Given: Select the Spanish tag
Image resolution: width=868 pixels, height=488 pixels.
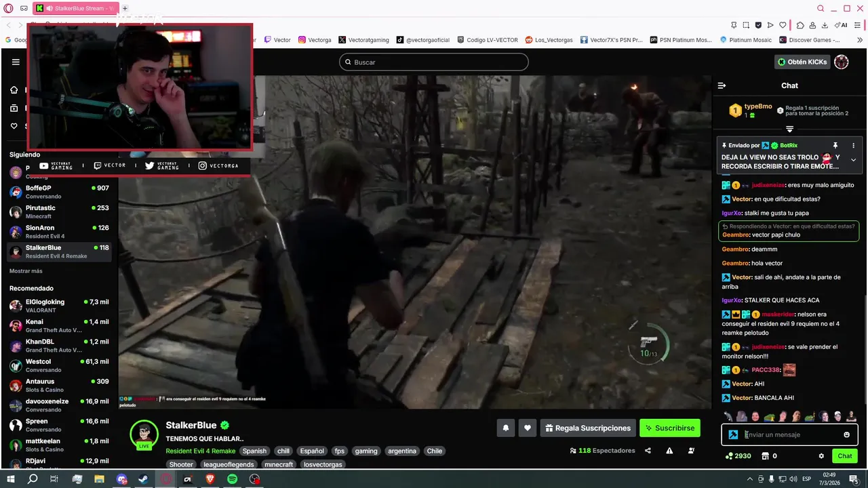Looking at the screenshot, I should (x=254, y=451).
